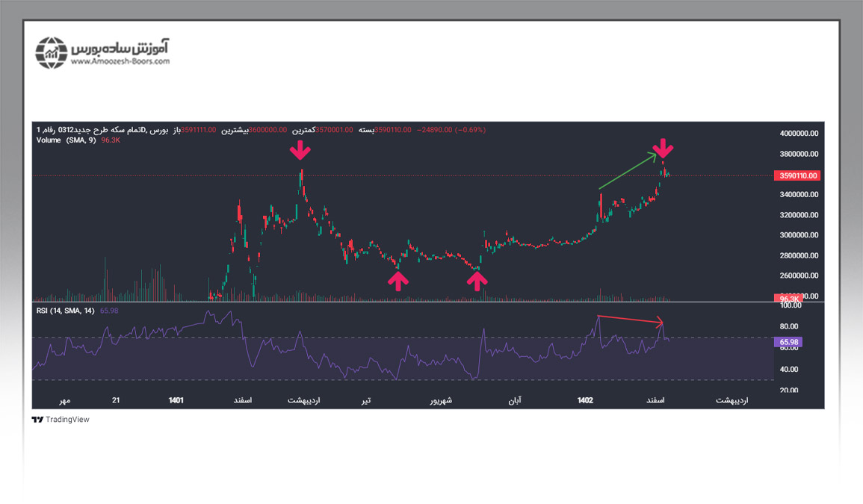Image resolution: width=863 pixels, height=504 pixels.
Task: Select the Volume (SMA, 9) indicator legend
Action: pyautogui.click(x=66, y=140)
